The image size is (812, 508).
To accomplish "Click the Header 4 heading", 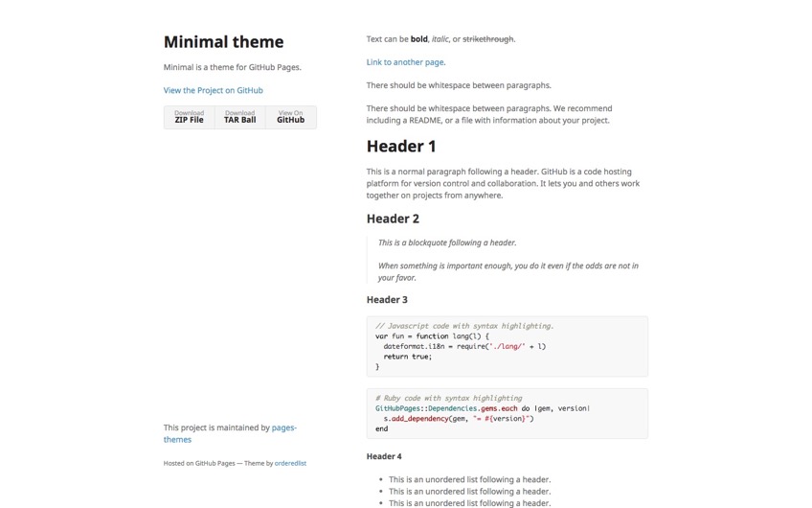I will point(384,456).
